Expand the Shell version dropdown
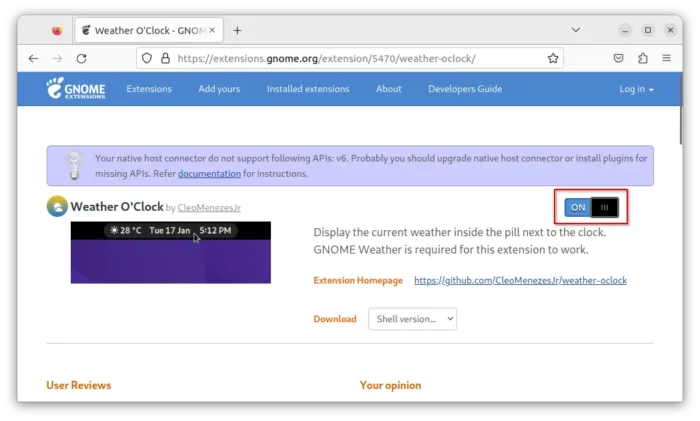Image resolution: width=700 pixels, height=421 pixels. (x=412, y=319)
